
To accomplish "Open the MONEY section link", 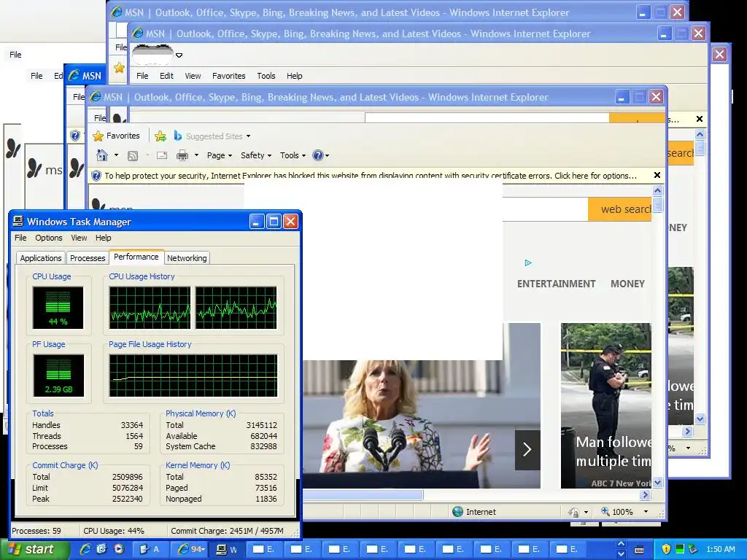I will [628, 284].
